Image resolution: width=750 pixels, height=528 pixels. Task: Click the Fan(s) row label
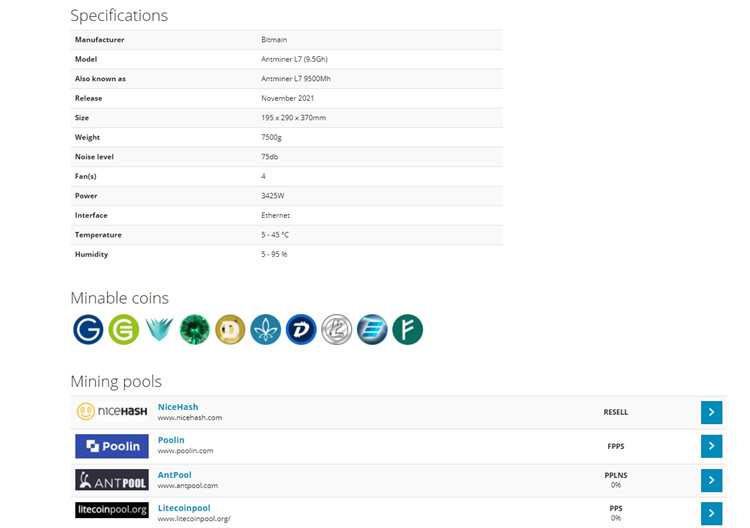click(x=86, y=176)
